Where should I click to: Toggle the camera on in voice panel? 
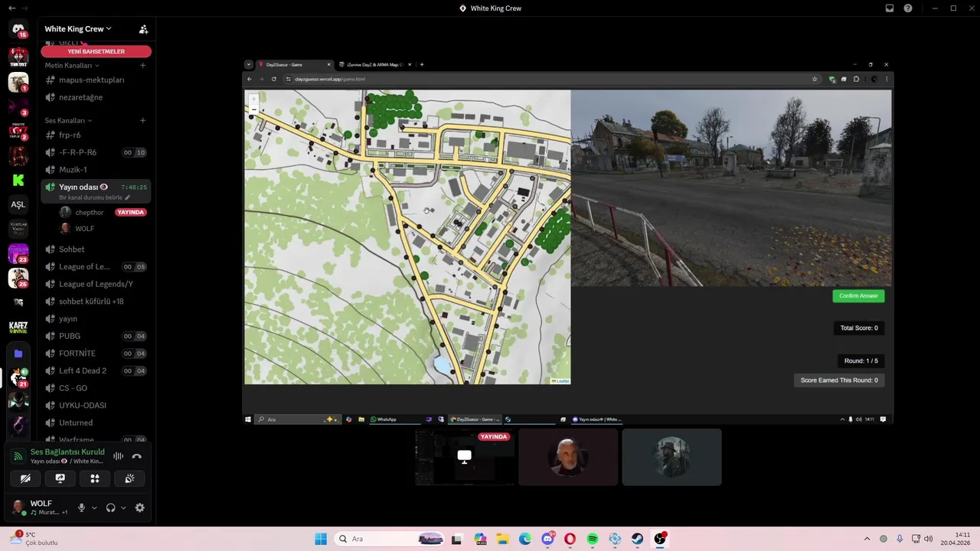point(25,478)
